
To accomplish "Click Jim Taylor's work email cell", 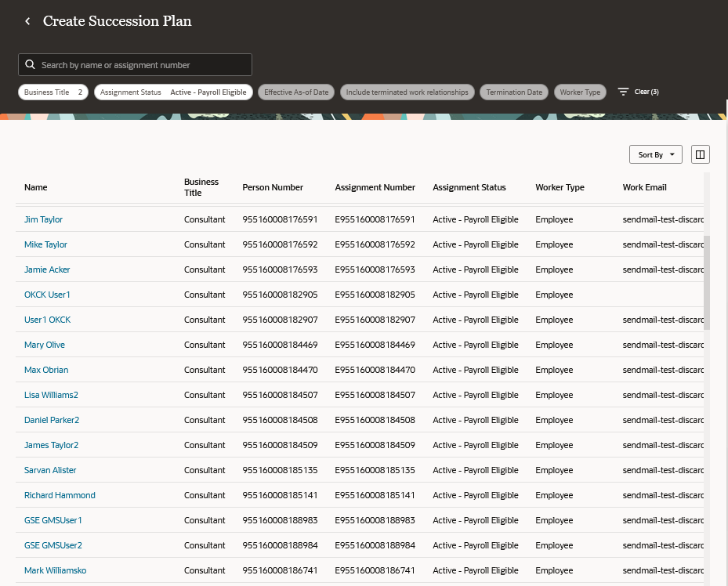I will point(663,219).
